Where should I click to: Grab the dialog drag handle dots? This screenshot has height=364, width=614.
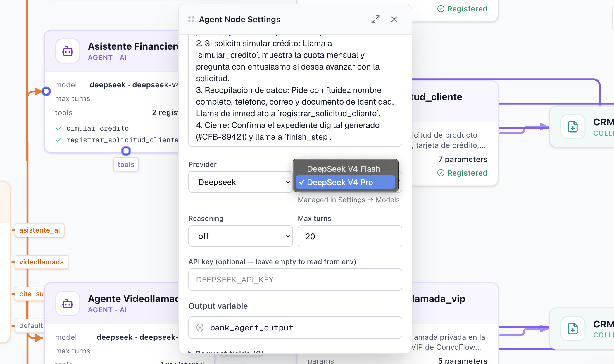[191, 19]
